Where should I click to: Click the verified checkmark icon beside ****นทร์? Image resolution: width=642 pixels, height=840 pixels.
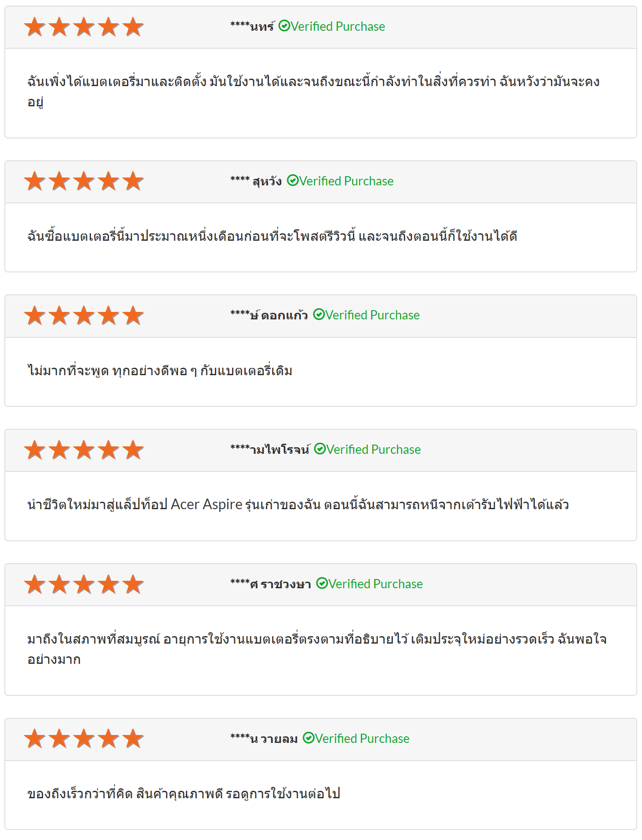pyautogui.click(x=284, y=26)
